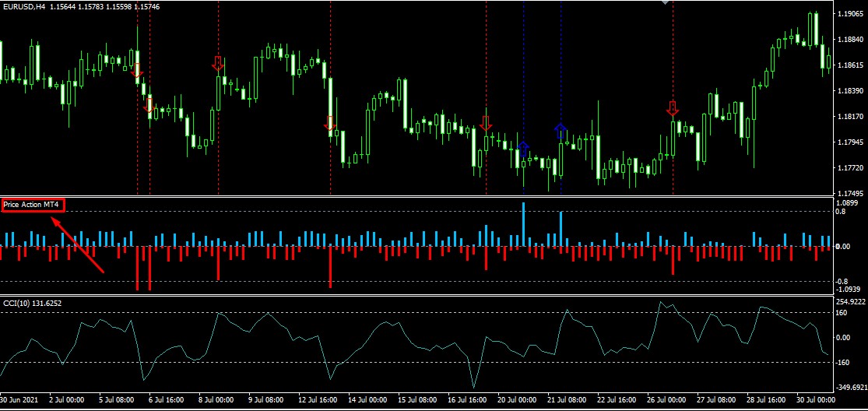Click the red sell arrow just after 16 Jul 16:00
The width and height of the screenshot is (868, 411).
pyautogui.click(x=486, y=123)
